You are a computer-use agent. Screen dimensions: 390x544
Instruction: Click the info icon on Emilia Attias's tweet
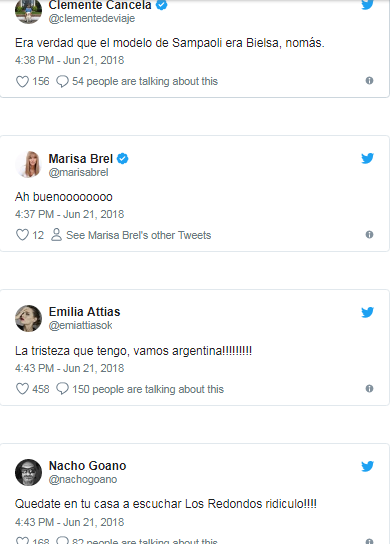(x=369, y=389)
